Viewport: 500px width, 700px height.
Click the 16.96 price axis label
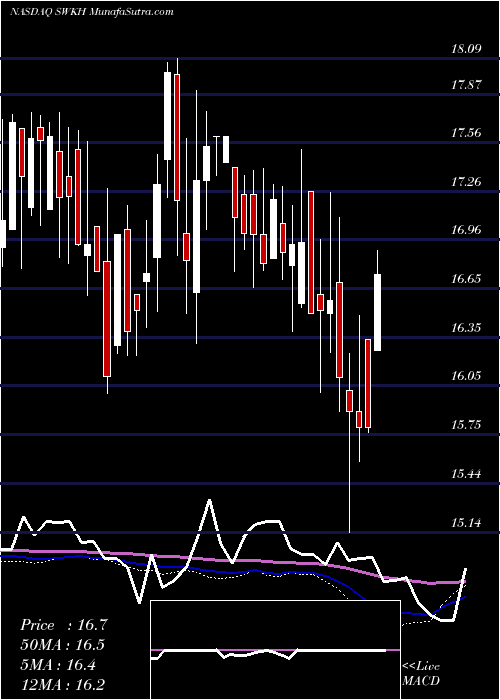point(466,229)
